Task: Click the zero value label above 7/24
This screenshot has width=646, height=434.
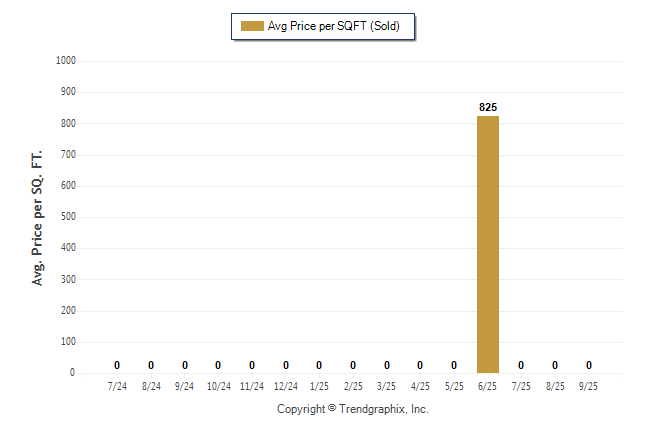Action: pyautogui.click(x=117, y=365)
